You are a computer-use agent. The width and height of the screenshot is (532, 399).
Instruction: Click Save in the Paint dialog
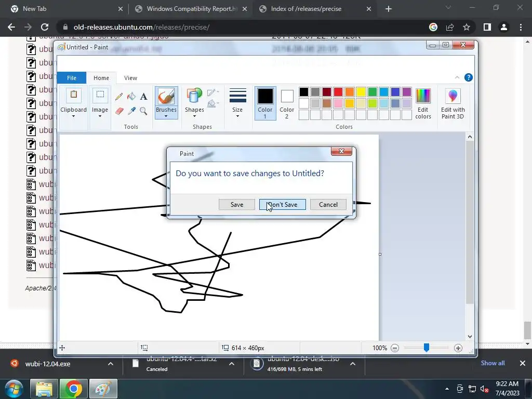[x=237, y=205]
